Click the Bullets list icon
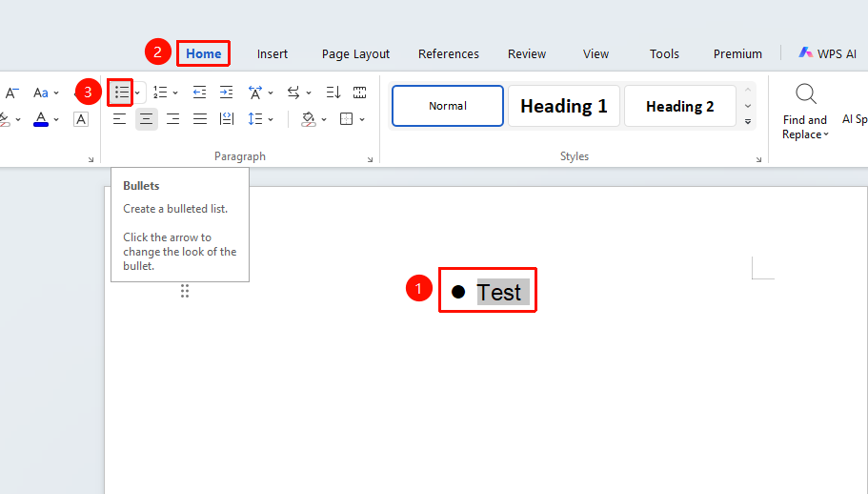Viewport: 868px width, 494px height. [121, 93]
